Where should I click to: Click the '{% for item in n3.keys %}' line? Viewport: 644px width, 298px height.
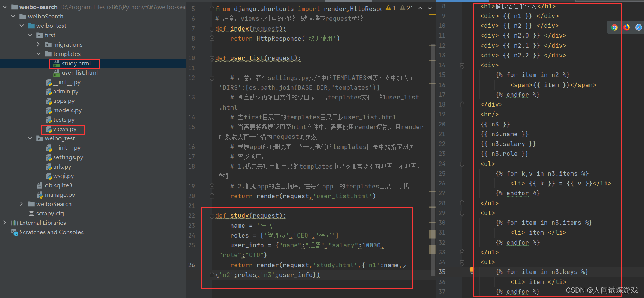[x=542, y=272]
